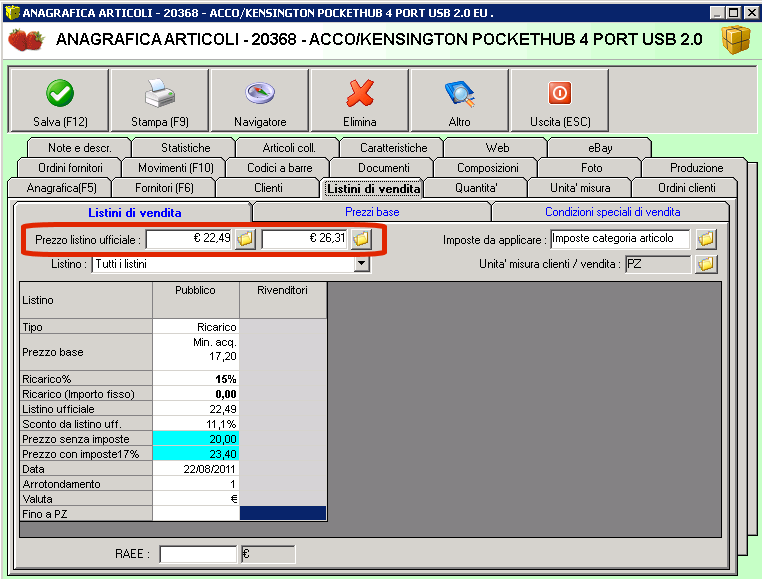
Task: Switch to the Produzione tab
Action: (x=696, y=168)
